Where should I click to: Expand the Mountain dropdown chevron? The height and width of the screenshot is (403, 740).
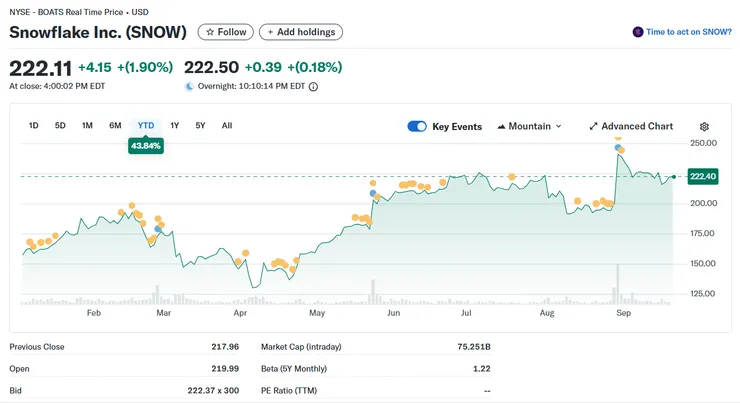point(558,127)
